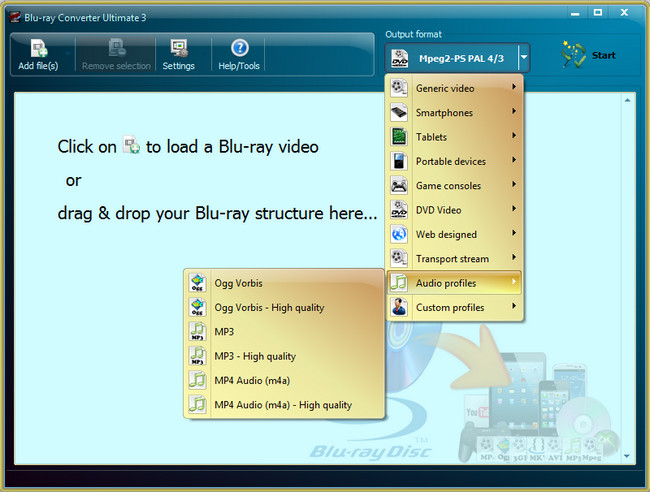Image resolution: width=650 pixels, height=492 pixels.
Task: Click the add-file icon in the instruction text
Action: point(131,145)
